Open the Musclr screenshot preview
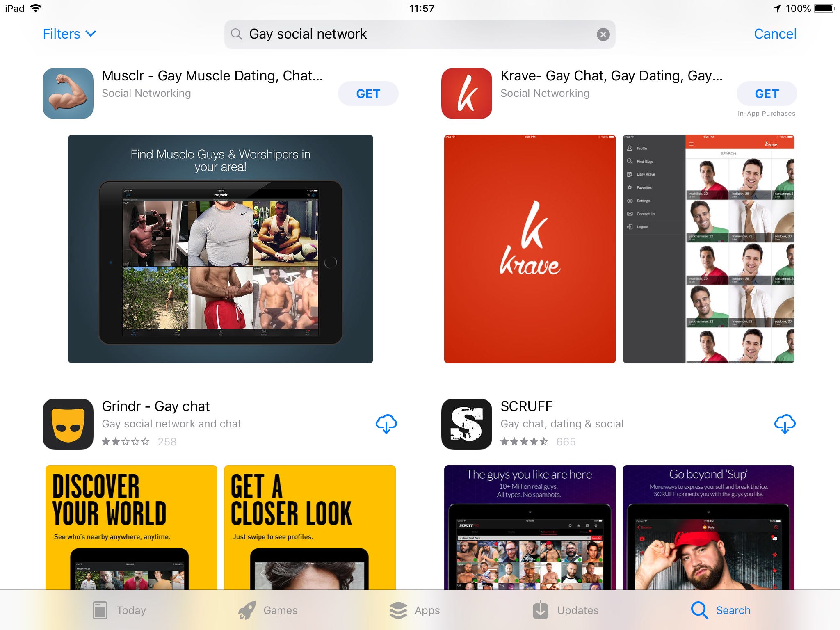The height and width of the screenshot is (630, 840). (x=220, y=249)
